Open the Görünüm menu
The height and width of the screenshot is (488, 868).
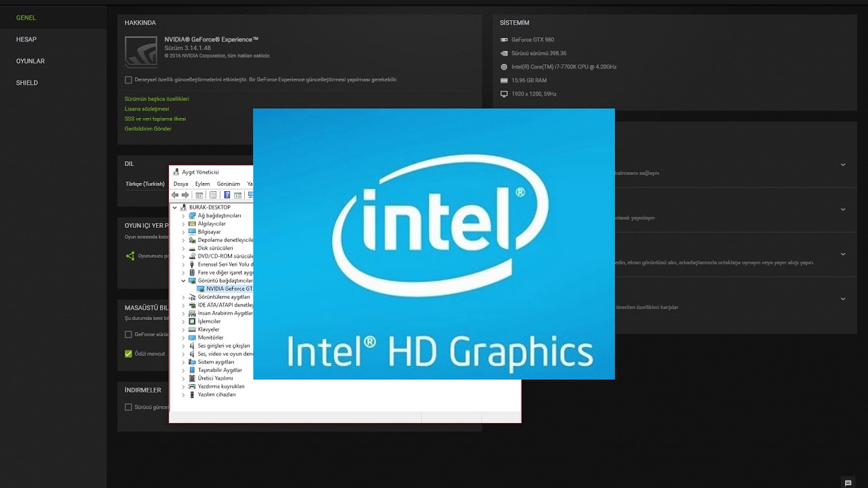pyautogui.click(x=229, y=184)
